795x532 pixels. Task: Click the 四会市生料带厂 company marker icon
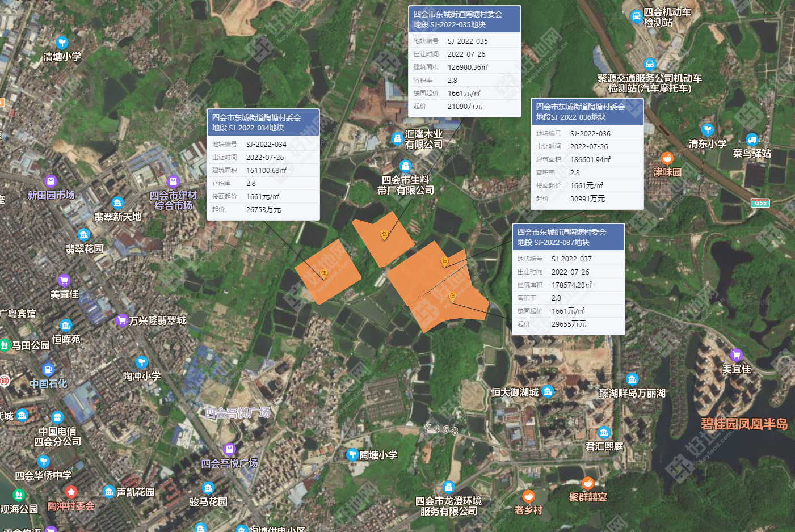(405, 166)
